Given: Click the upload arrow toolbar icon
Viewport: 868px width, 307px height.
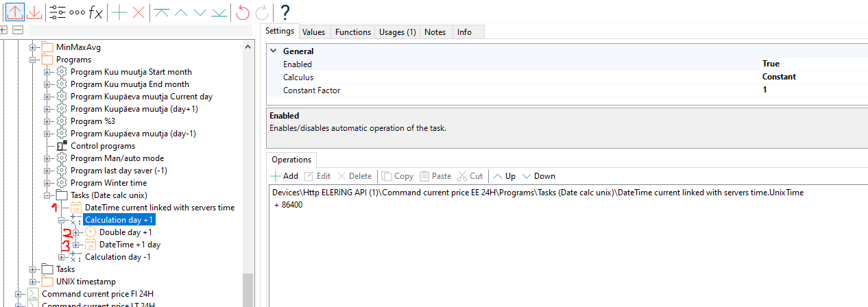Looking at the screenshot, I should pyautogui.click(x=14, y=12).
